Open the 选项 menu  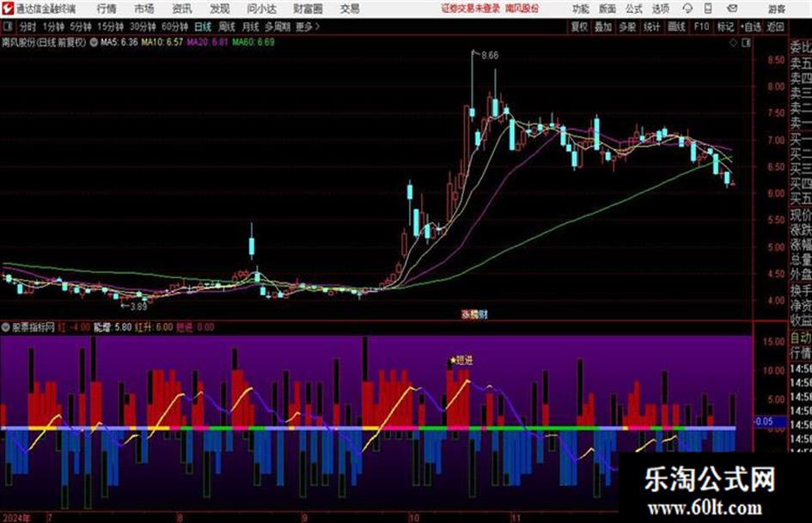(x=660, y=9)
